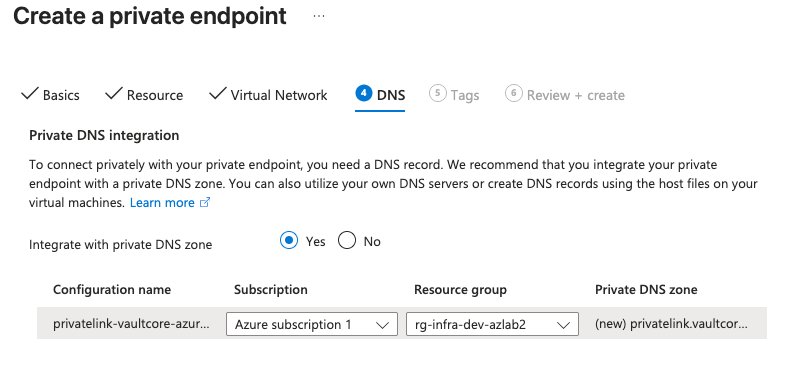805x369 pixels.
Task: Click the Resource group column header
Action: click(461, 289)
